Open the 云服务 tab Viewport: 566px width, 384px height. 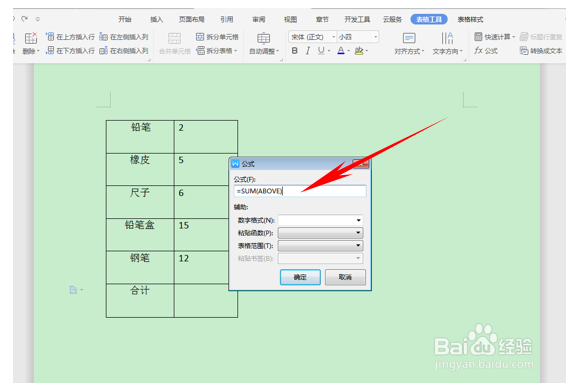pos(392,19)
